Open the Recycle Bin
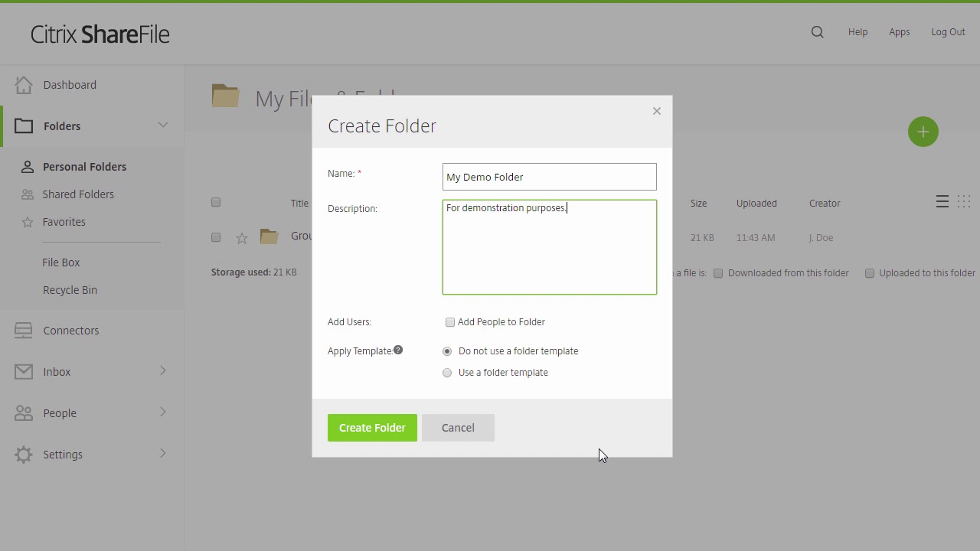 point(70,289)
